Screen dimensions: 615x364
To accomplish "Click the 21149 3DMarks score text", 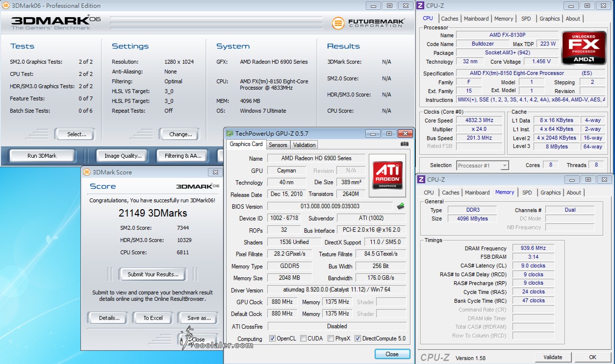I will click(x=153, y=213).
